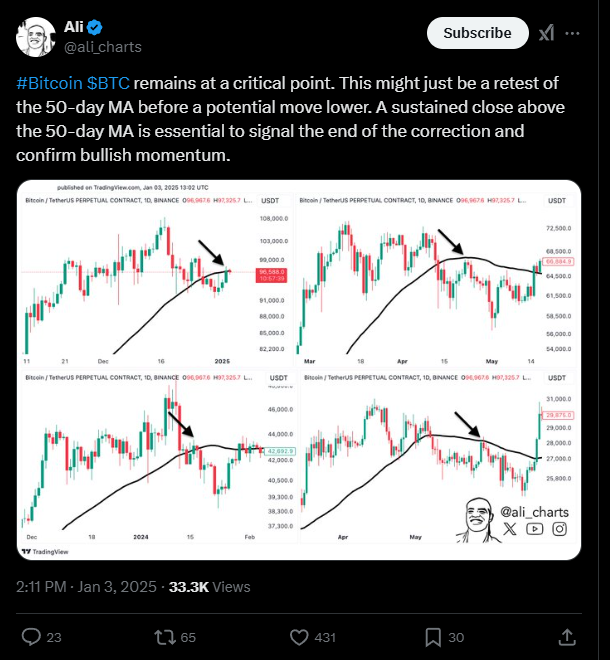This screenshot has width=610, height=660.
Task: Click the Ali display name
Action: [74, 27]
